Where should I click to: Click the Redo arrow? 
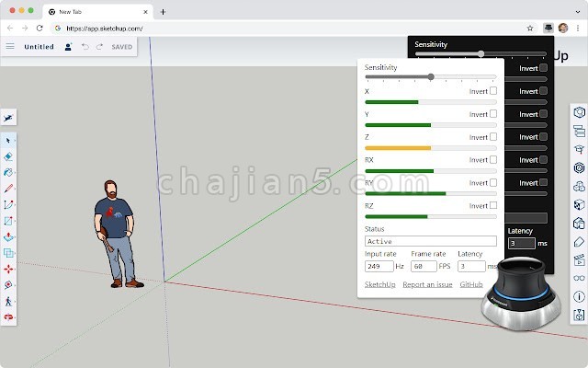coord(99,47)
